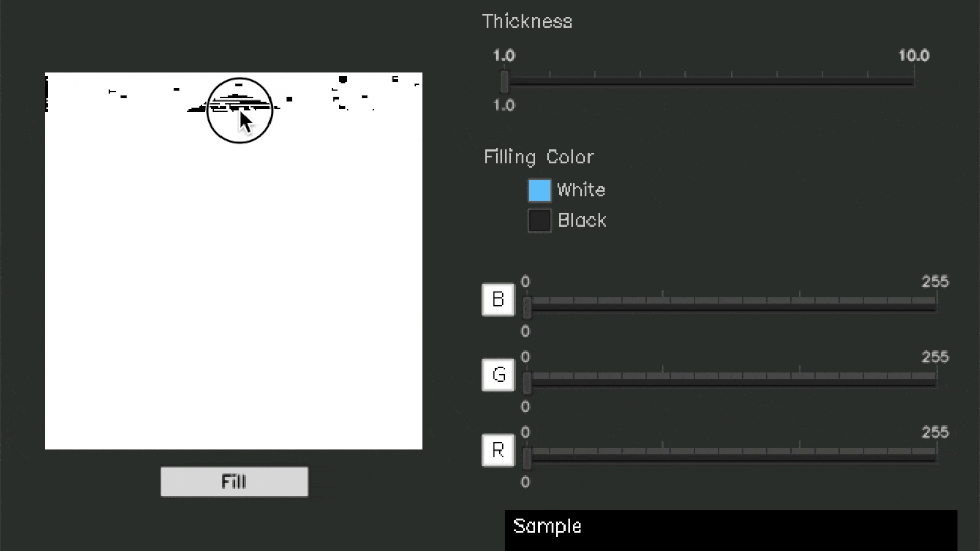The image size is (980, 551).
Task: Click the Black label text
Action: click(582, 220)
